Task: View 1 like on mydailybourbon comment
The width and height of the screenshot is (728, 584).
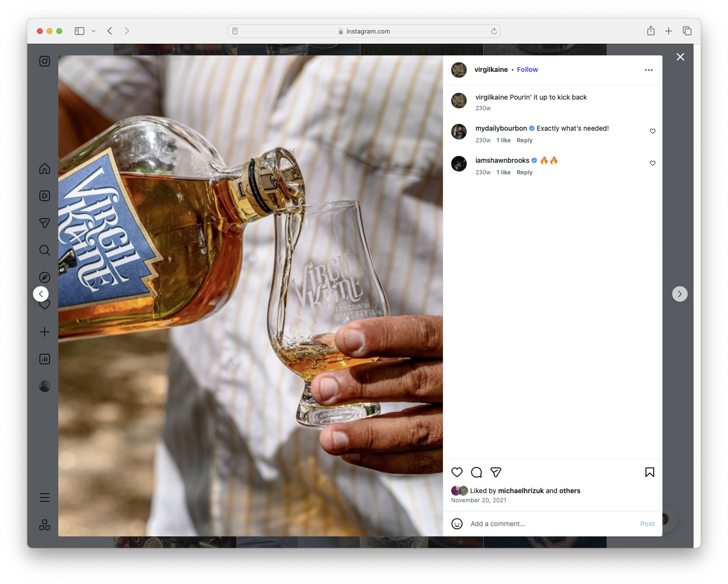Action: click(504, 140)
